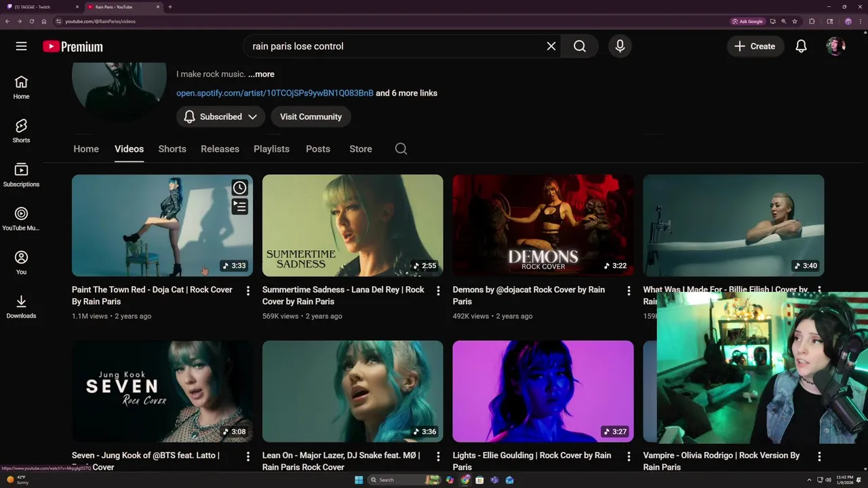This screenshot has height=488, width=868.
Task: Switch to the TAGGIE Twitch browser tab
Action: point(42,7)
